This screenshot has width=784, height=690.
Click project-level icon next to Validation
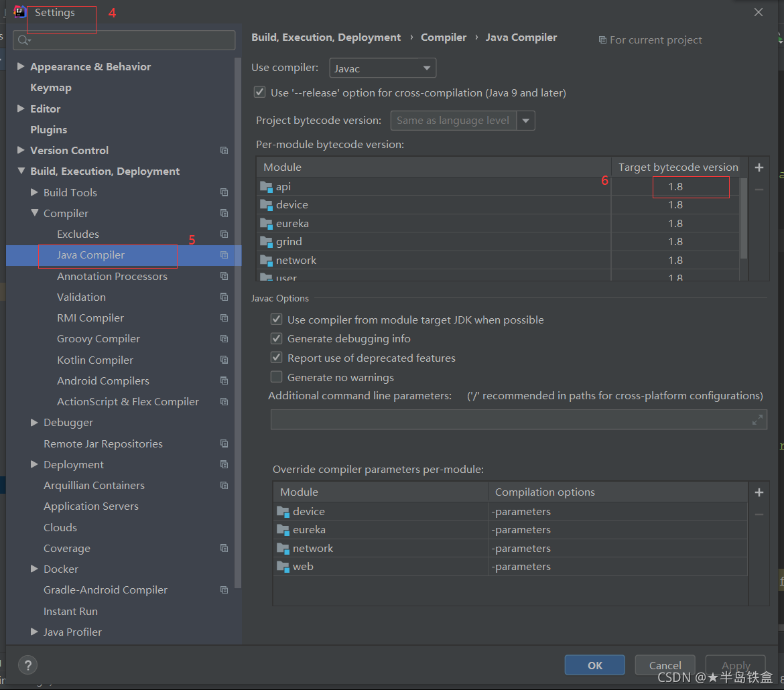click(x=224, y=297)
